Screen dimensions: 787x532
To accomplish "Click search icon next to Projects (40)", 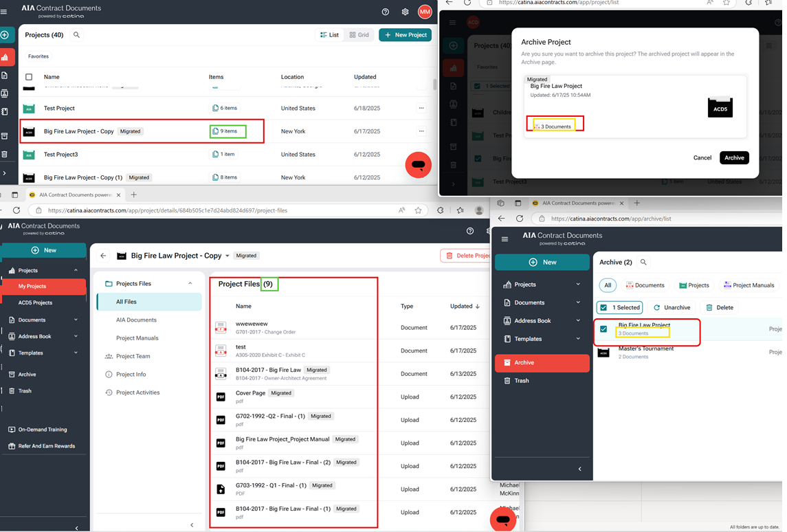I will tap(76, 35).
